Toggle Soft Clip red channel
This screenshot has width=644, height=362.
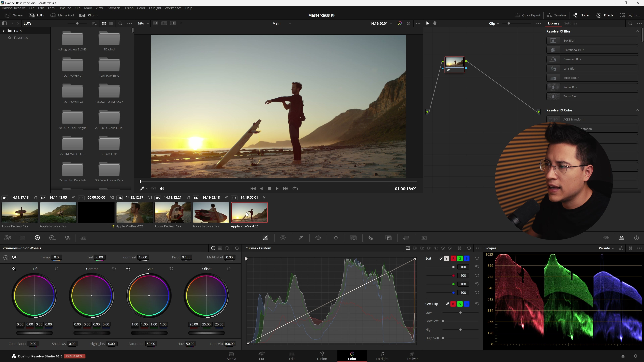pos(453,304)
